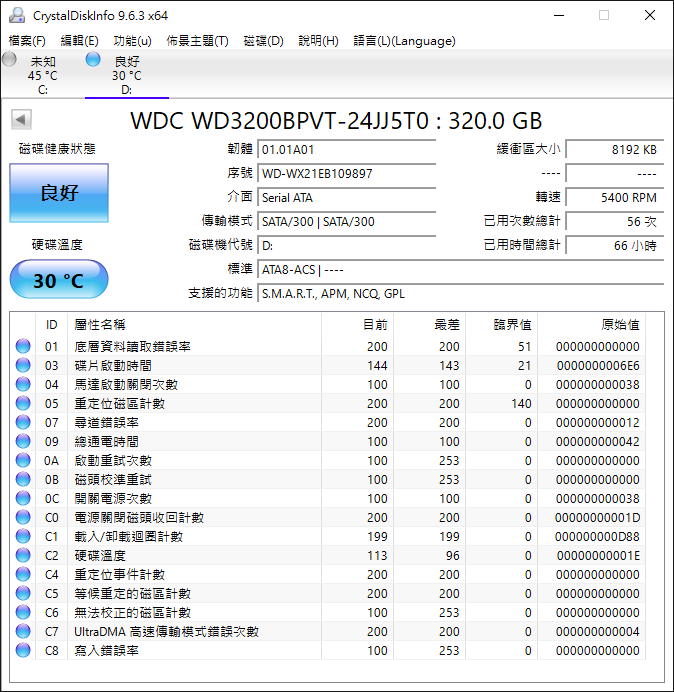Click status orb of attribute 03 碟片啟動時間
674x692 pixels.
[x=23, y=365]
